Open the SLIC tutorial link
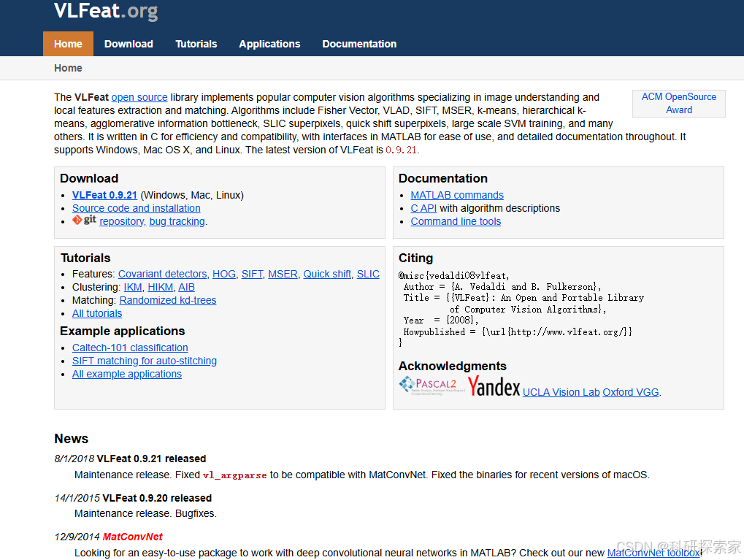Screen dimensions: 744x560 point(368,274)
